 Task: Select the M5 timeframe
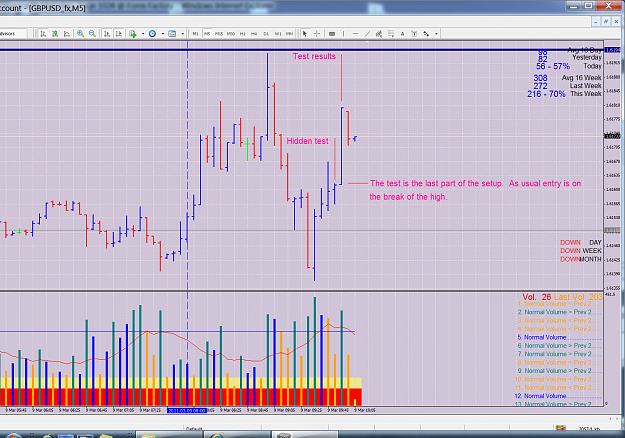click(x=207, y=34)
